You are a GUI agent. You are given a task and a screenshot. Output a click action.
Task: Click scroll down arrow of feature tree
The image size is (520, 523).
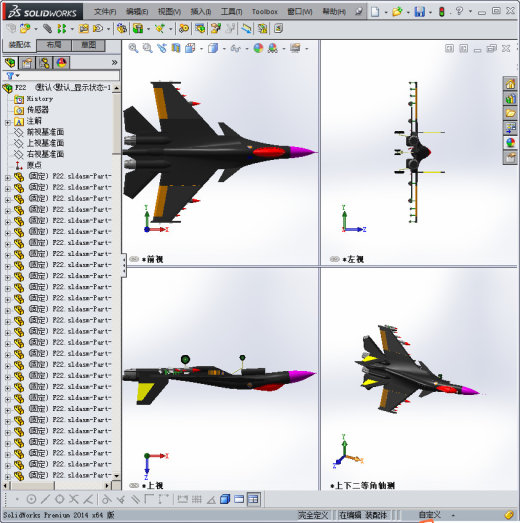tap(116, 476)
